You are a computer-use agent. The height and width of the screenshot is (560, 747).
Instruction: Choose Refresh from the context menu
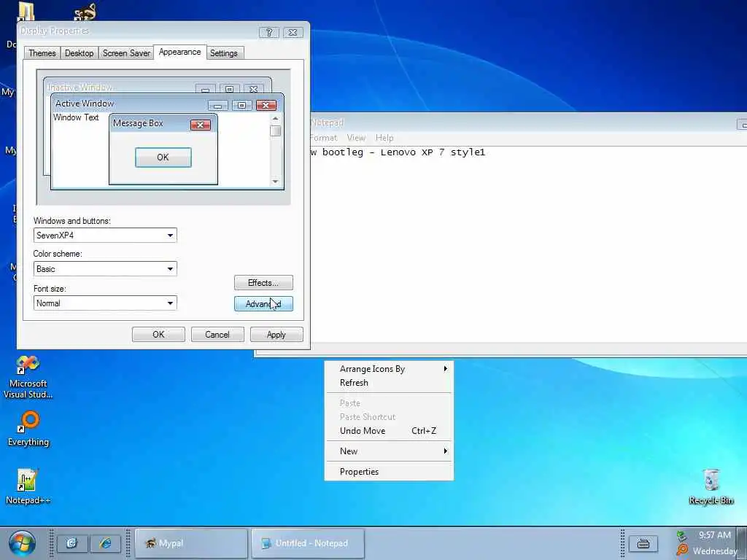pos(389,382)
